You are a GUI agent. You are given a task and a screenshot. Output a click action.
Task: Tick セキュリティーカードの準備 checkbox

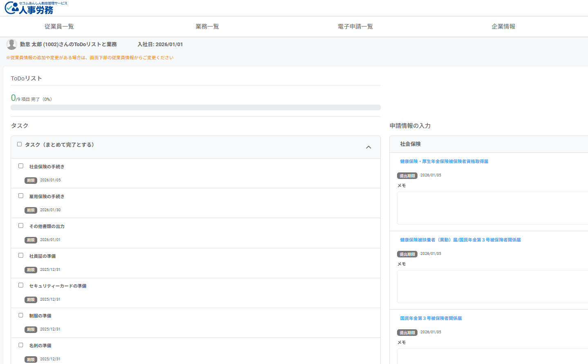21,285
